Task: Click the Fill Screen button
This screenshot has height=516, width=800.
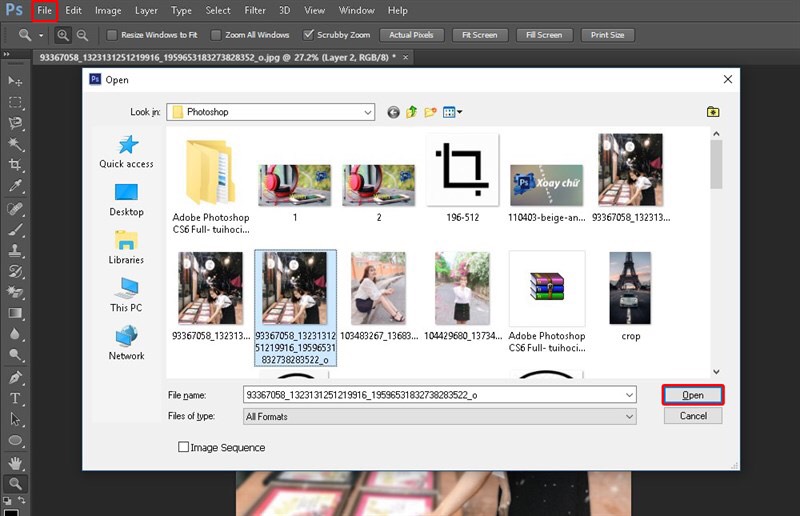Action: tap(544, 35)
